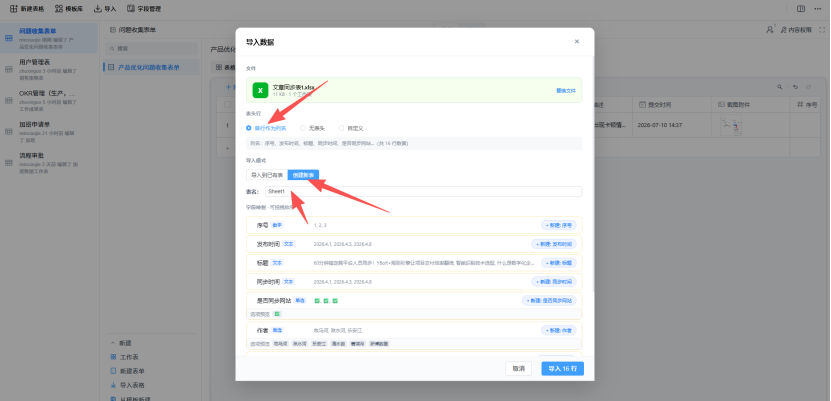Collapse the 新建 section in the sidebar
The width and height of the screenshot is (831, 401).
click(x=112, y=343)
